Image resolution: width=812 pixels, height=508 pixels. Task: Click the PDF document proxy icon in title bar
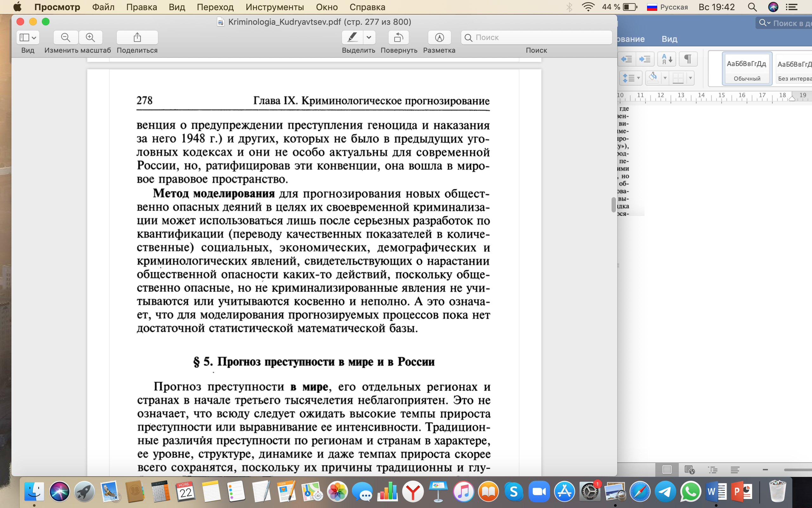220,22
